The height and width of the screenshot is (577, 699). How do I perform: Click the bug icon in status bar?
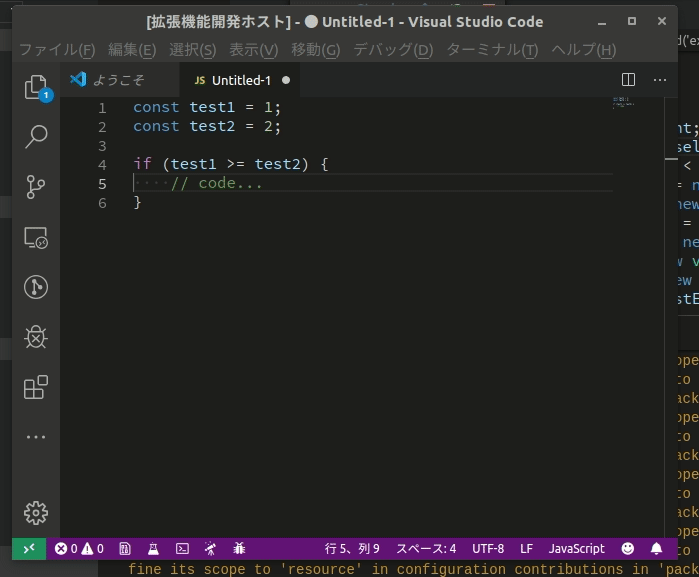239,548
